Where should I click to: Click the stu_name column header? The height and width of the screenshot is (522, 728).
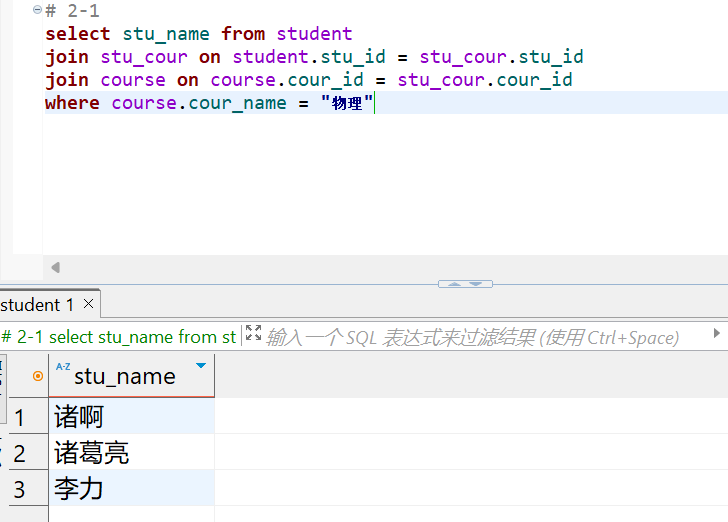click(x=124, y=376)
